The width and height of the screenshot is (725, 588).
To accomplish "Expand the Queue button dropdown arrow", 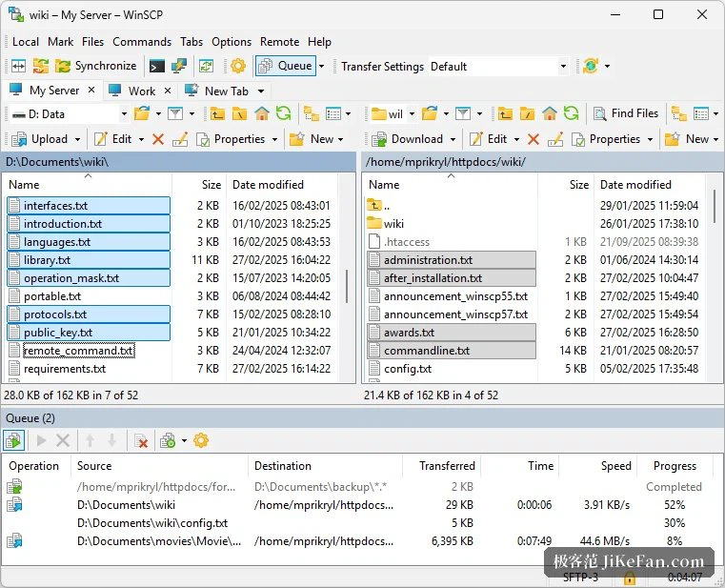I will [321, 66].
